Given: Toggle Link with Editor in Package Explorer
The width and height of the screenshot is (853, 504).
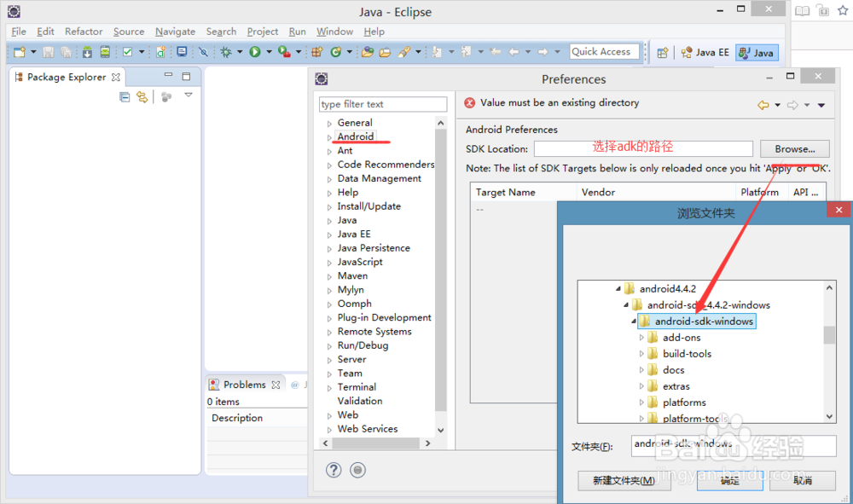Looking at the screenshot, I should [142, 97].
